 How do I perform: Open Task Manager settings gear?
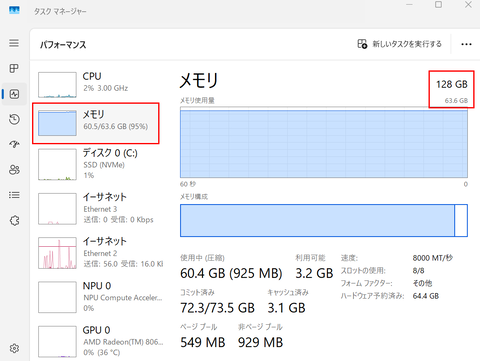click(x=14, y=348)
